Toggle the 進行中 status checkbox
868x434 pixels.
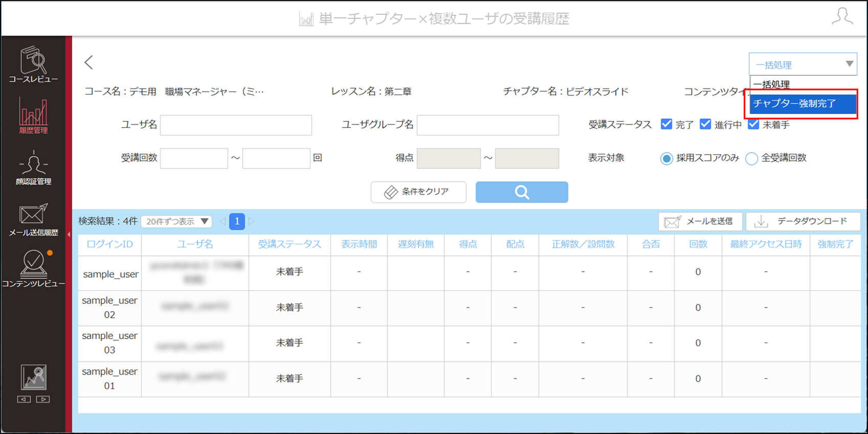click(705, 124)
